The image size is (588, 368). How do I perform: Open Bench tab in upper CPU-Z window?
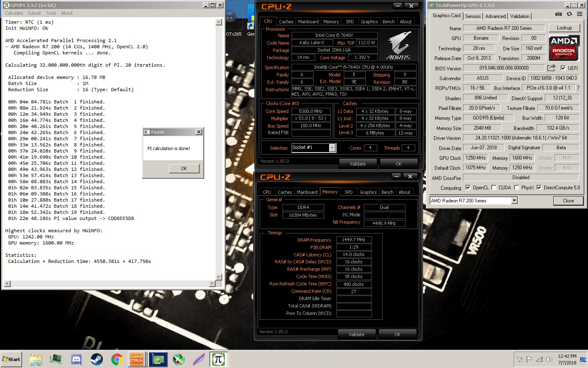[388, 22]
